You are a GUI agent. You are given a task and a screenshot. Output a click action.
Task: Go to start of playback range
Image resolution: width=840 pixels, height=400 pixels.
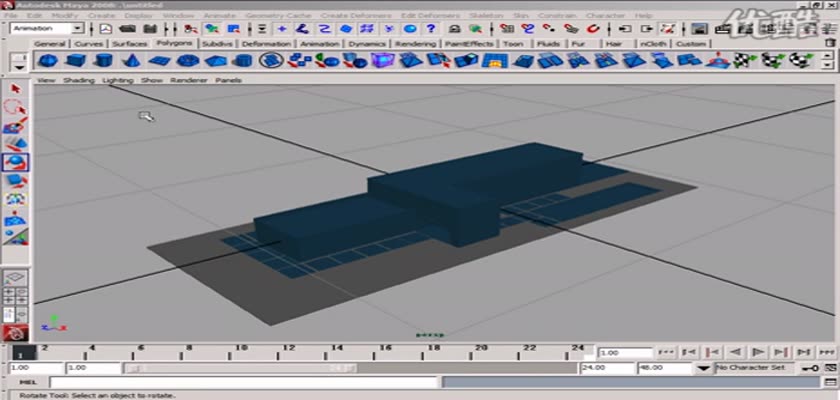tap(666, 352)
